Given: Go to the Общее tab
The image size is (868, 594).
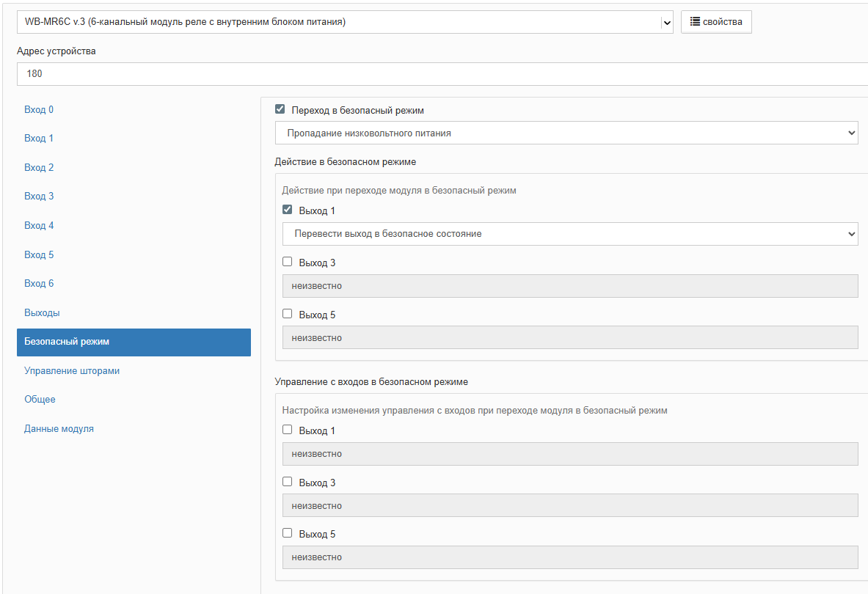Looking at the screenshot, I should coord(40,400).
